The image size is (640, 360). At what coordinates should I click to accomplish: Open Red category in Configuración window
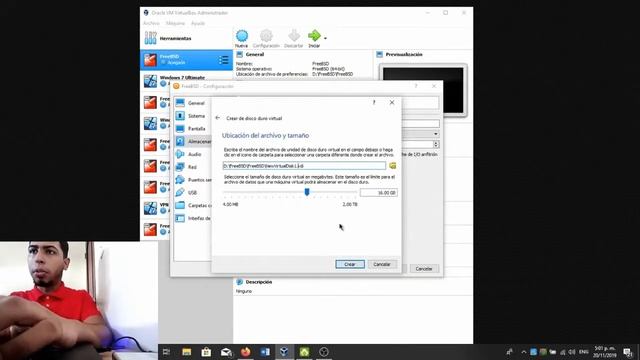[x=192, y=167]
